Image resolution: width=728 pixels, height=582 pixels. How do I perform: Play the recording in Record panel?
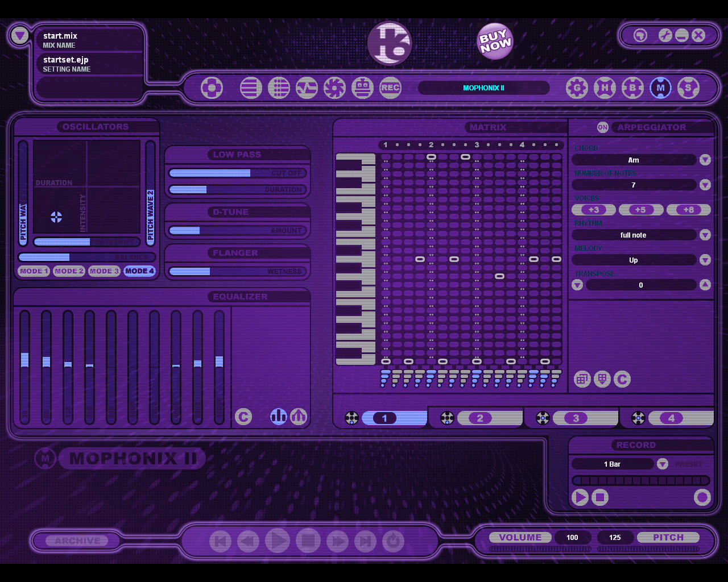pyautogui.click(x=580, y=497)
